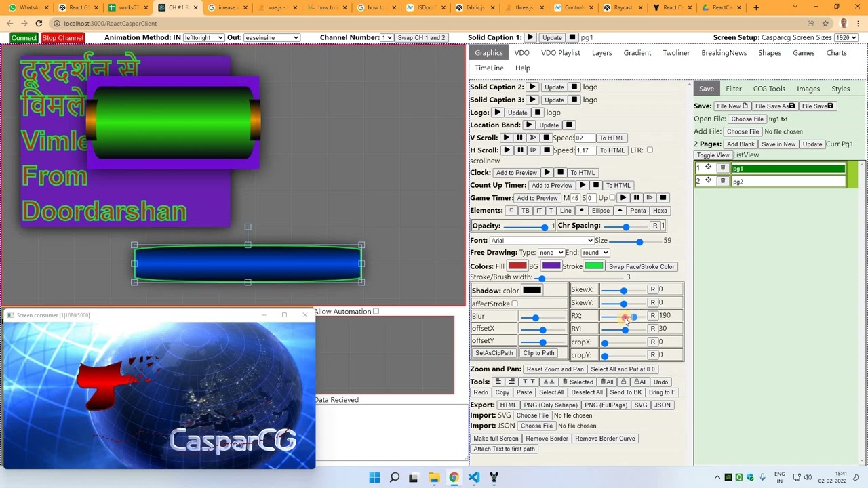Add a circle element with dot icon

583,211
